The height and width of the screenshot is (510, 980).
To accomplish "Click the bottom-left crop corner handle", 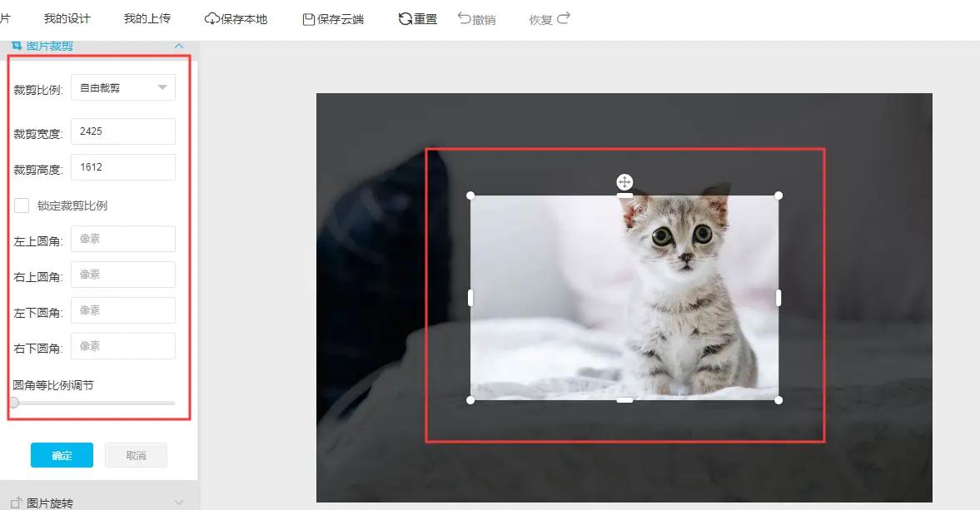I will (470, 400).
